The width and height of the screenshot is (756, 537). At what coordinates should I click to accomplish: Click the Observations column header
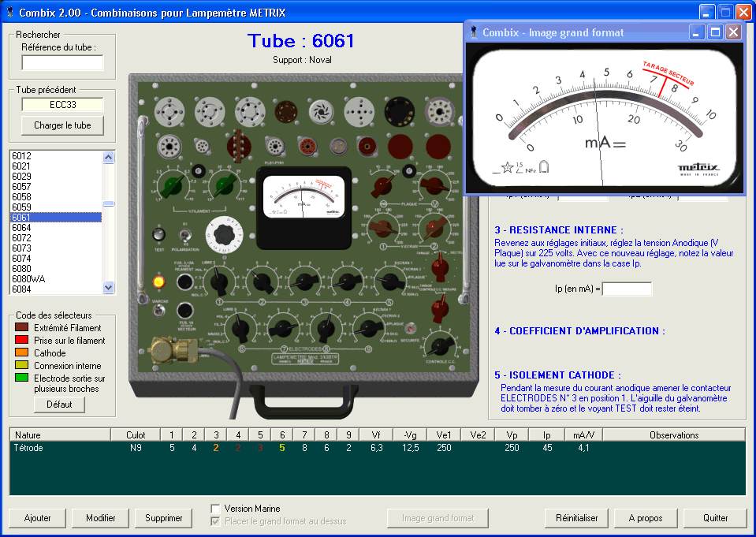673,435
